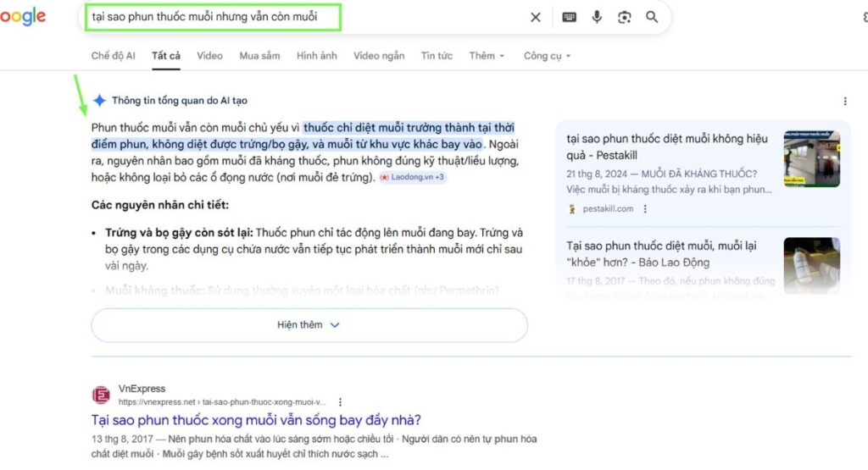This screenshot has height=470, width=868.
Task: Switch to the Video ngắn tab
Action: pyautogui.click(x=379, y=56)
